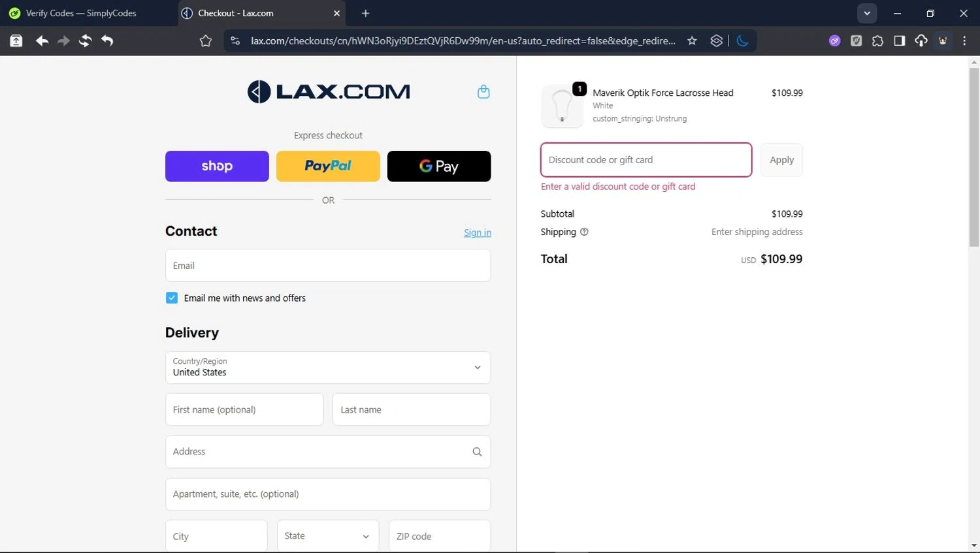This screenshot has height=553, width=980.
Task: Open the browser three-dot menu
Action: [964, 41]
